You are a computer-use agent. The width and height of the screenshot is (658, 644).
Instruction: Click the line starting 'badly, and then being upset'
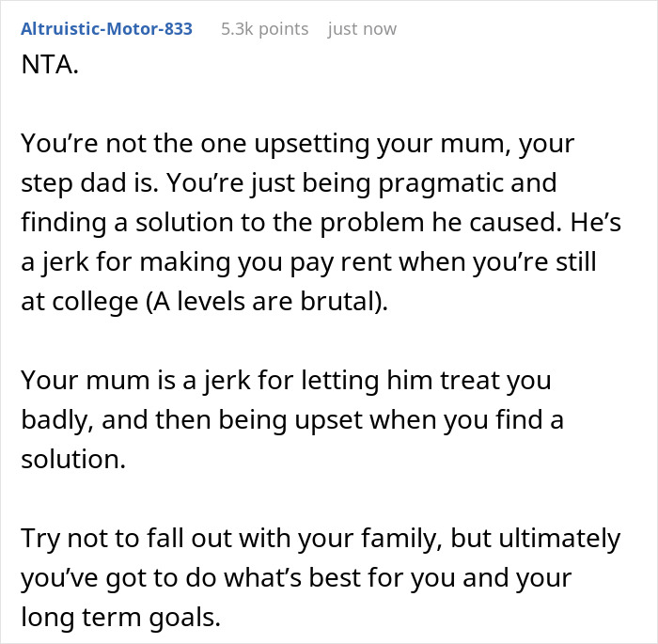[x=292, y=420]
